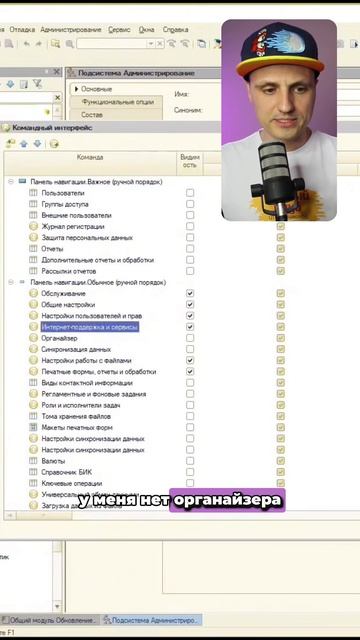Switch to Функциональные опции tab
The image size is (360, 640).
[x=118, y=102]
